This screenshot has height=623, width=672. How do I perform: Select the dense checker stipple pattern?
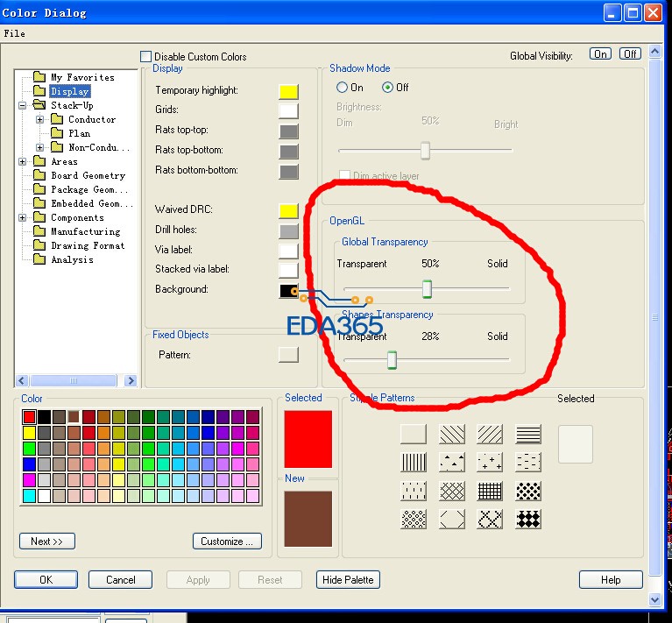(528, 491)
